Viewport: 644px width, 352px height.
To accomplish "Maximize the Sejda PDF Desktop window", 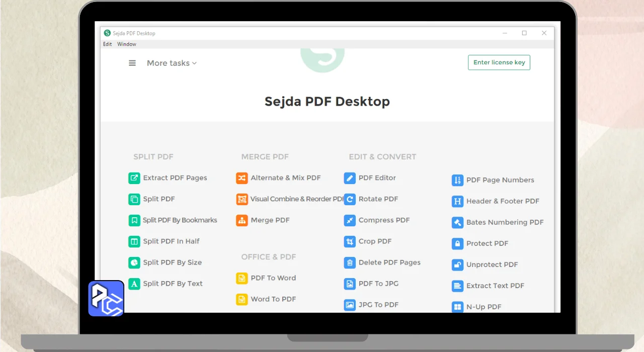I will click(x=524, y=33).
